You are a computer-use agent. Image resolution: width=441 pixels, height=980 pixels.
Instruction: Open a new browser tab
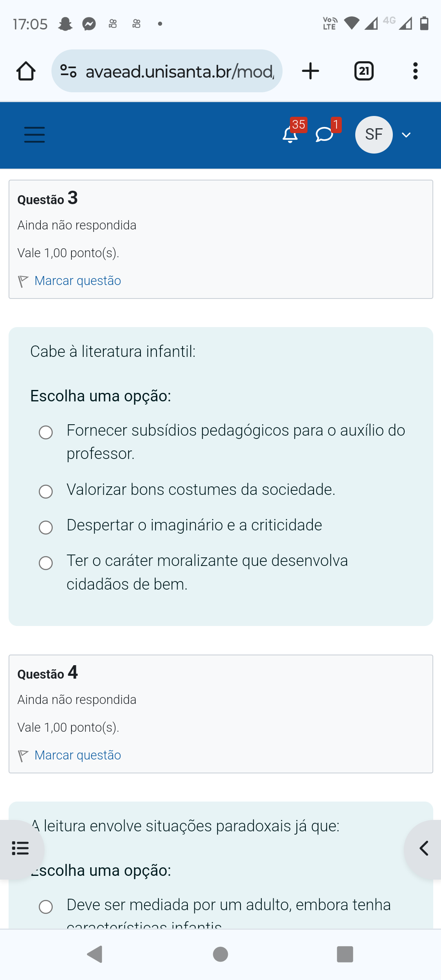tap(310, 71)
